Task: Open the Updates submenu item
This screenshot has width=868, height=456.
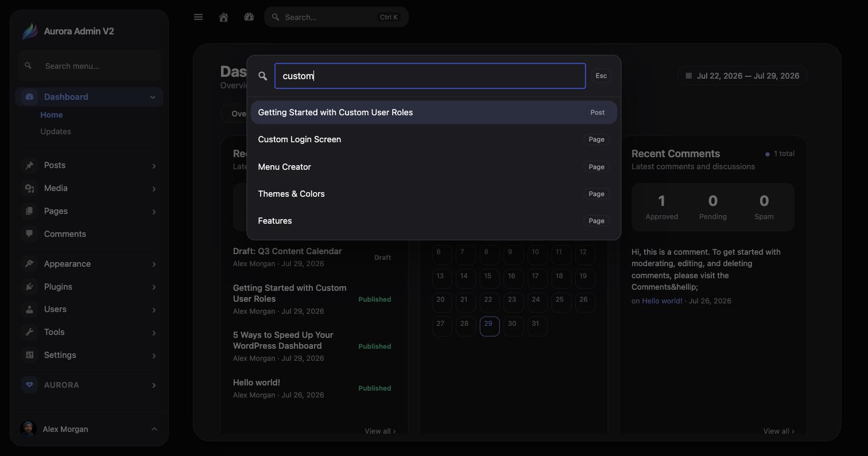Action: click(x=56, y=131)
